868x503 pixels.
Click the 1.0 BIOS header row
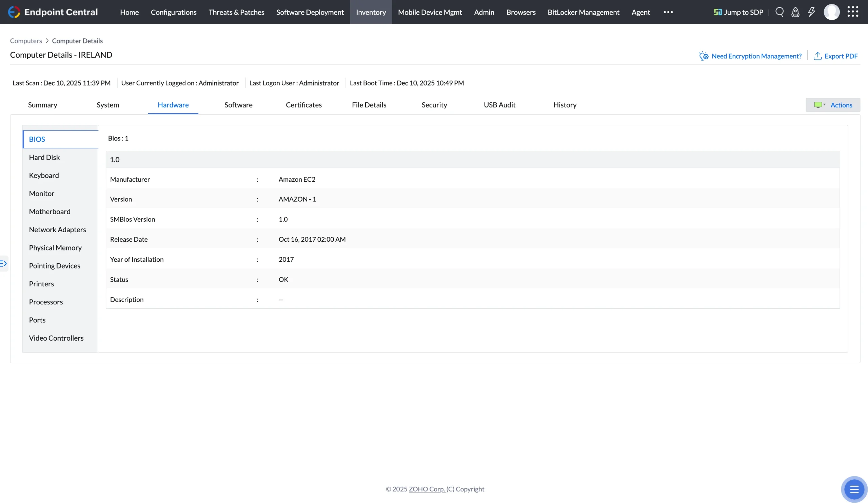(x=473, y=159)
